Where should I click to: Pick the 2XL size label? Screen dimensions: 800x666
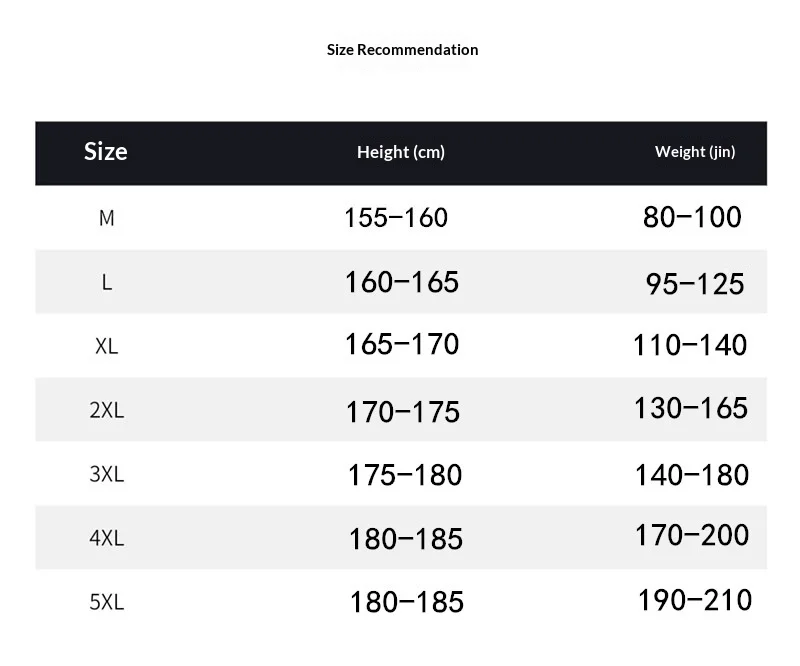point(106,410)
